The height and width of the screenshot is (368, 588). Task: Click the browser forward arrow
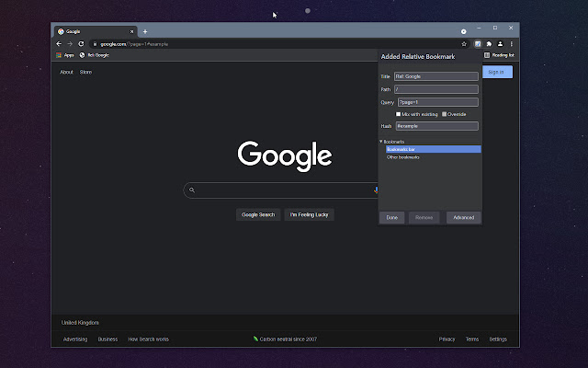(x=70, y=44)
